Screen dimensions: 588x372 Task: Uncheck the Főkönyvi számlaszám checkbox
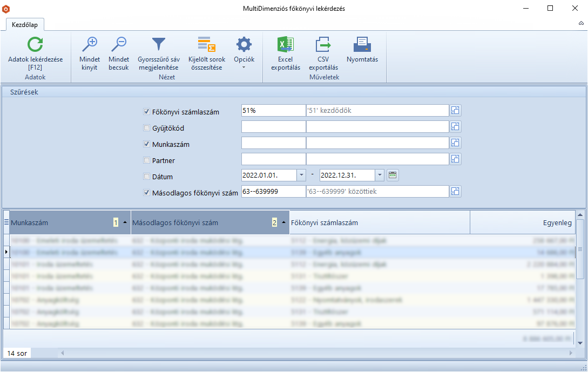[146, 112]
